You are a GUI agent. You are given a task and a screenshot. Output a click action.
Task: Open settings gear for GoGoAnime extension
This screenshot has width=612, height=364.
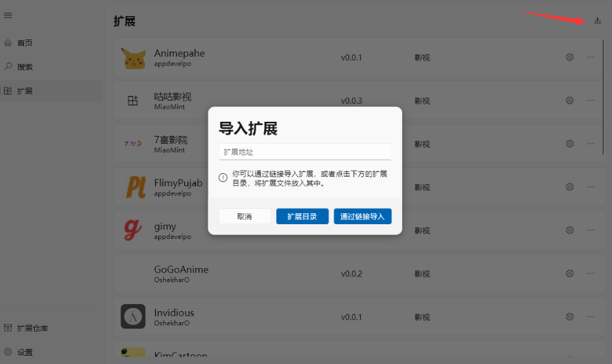tap(569, 273)
